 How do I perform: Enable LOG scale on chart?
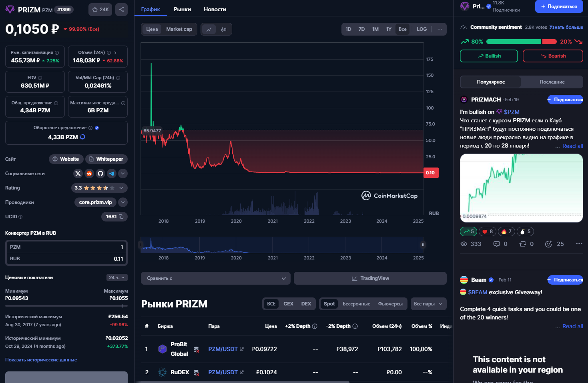[x=422, y=29]
